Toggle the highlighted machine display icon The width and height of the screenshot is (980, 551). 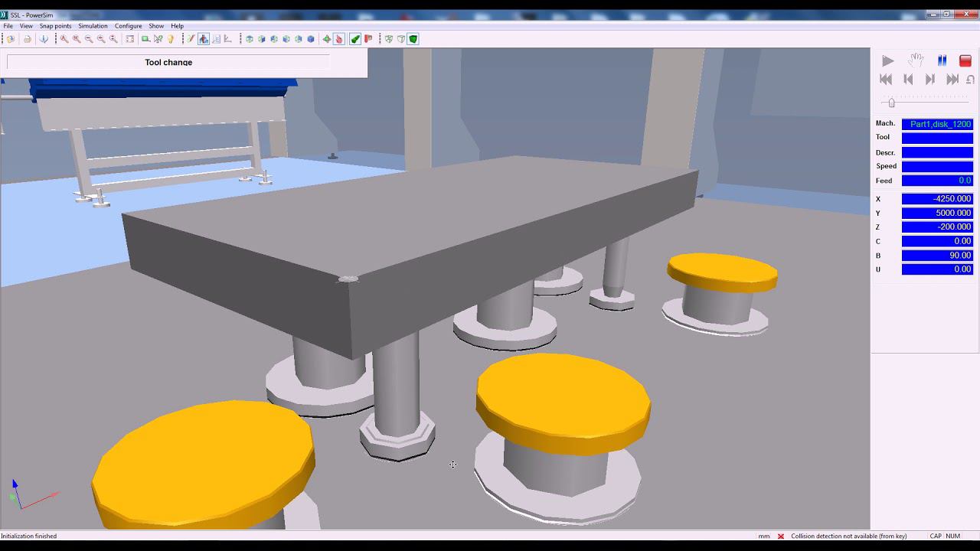point(204,39)
